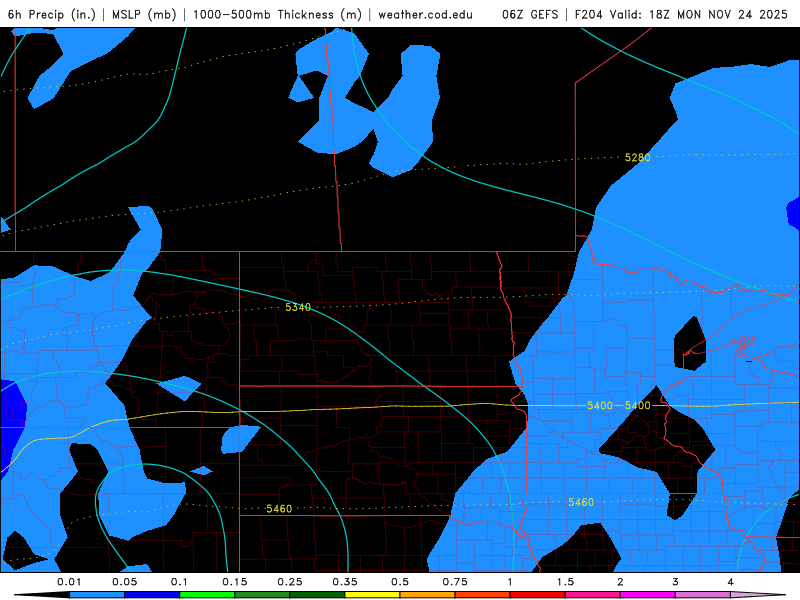
Task: Click the 'weather.cod.edu' source text
Action: [426, 14]
